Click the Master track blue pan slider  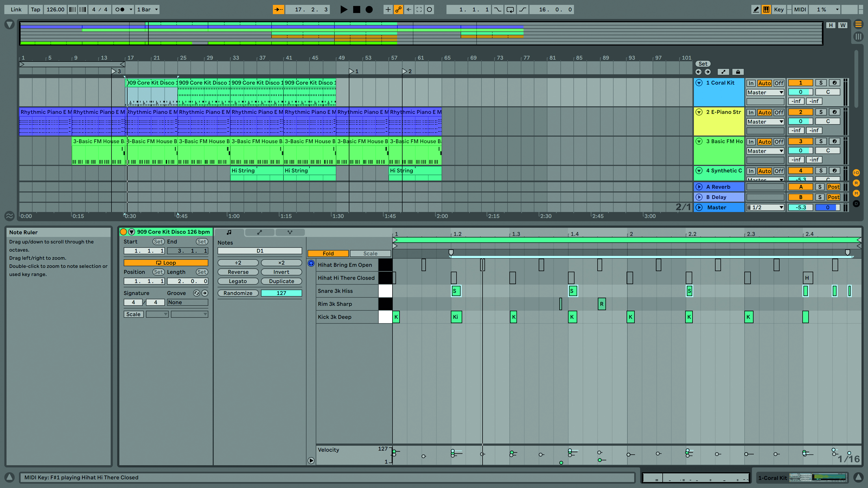click(x=828, y=207)
